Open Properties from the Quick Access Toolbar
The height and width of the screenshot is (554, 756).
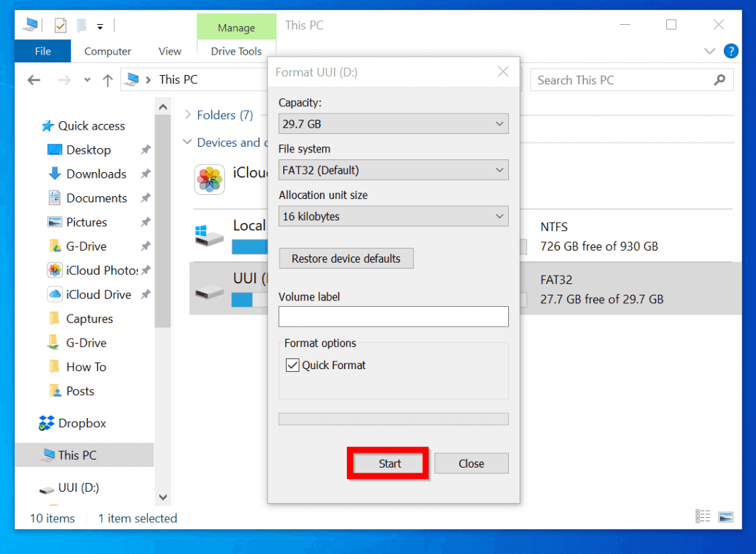click(x=60, y=25)
